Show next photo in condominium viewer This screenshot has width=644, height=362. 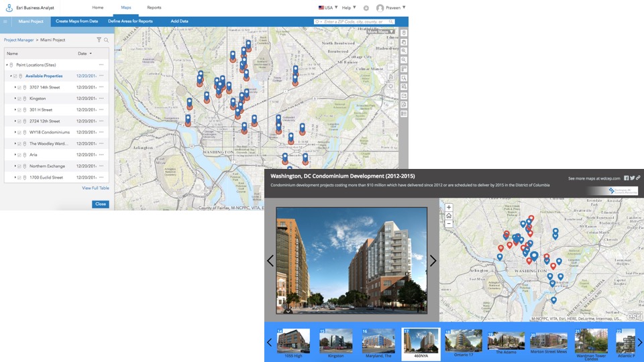(433, 261)
